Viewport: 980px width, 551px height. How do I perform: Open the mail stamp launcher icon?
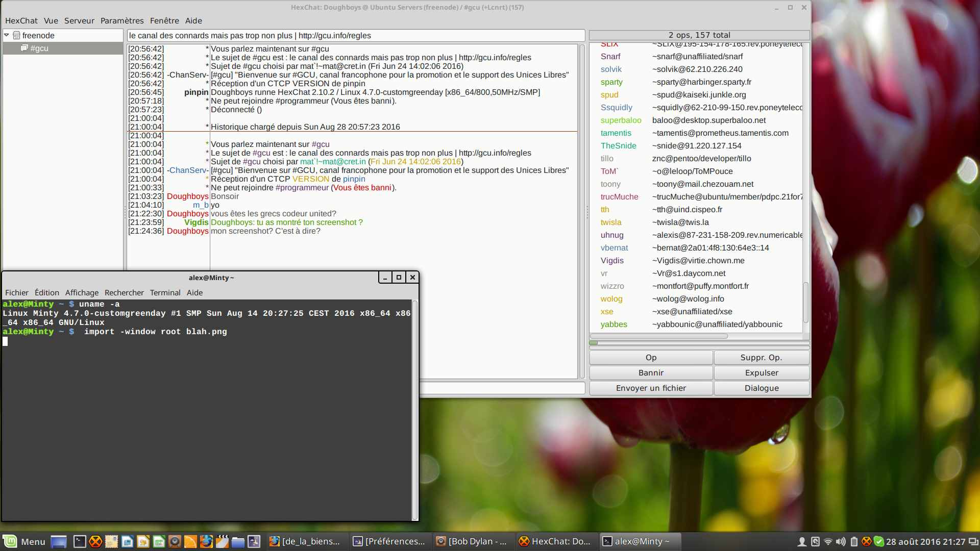point(111,541)
